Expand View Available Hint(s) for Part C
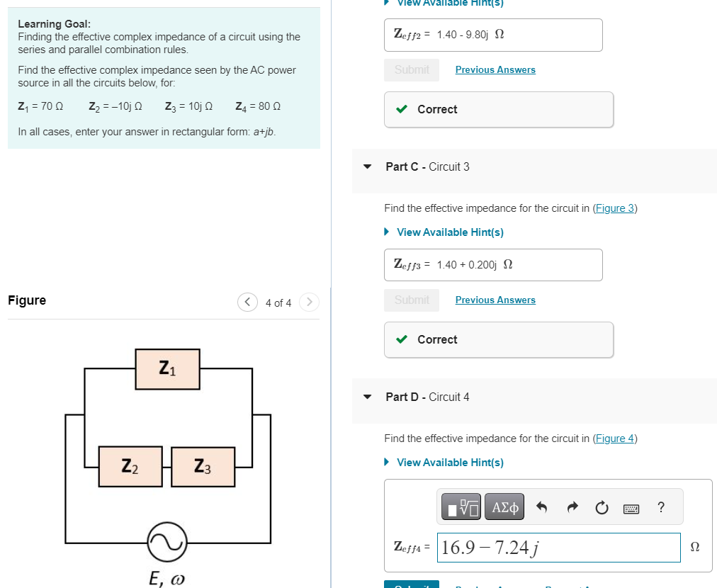 [x=450, y=232]
